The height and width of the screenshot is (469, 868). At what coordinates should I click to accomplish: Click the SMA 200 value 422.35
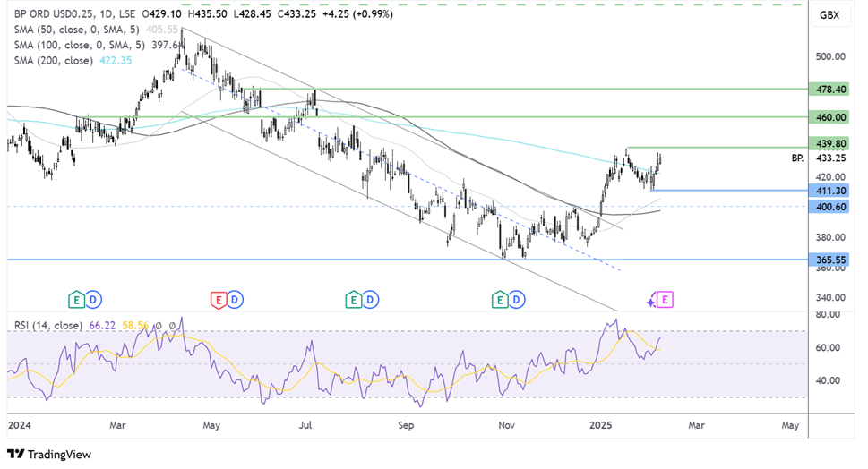pyautogui.click(x=116, y=60)
